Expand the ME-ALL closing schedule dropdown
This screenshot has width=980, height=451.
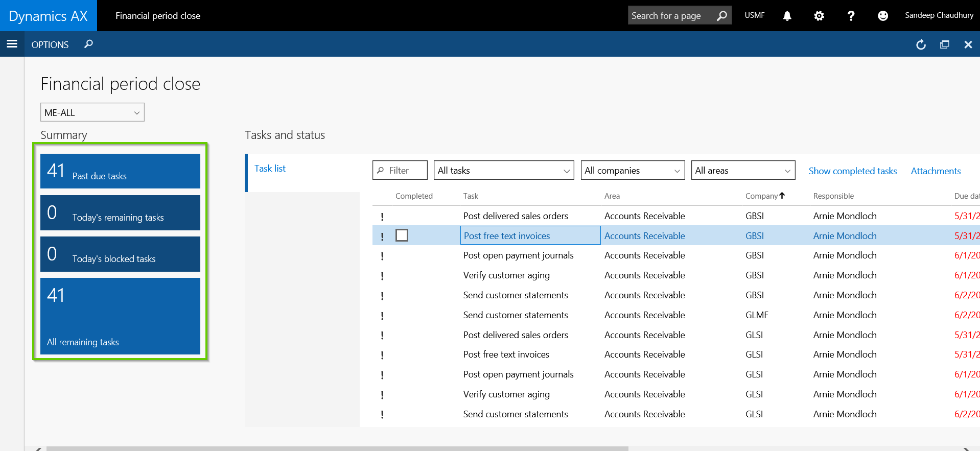pos(92,112)
